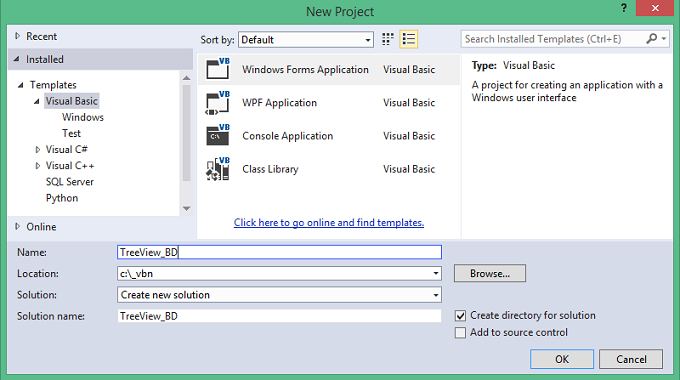Image resolution: width=680 pixels, height=380 pixels.
Task: Select Python in the templates tree
Action: coord(62,198)
